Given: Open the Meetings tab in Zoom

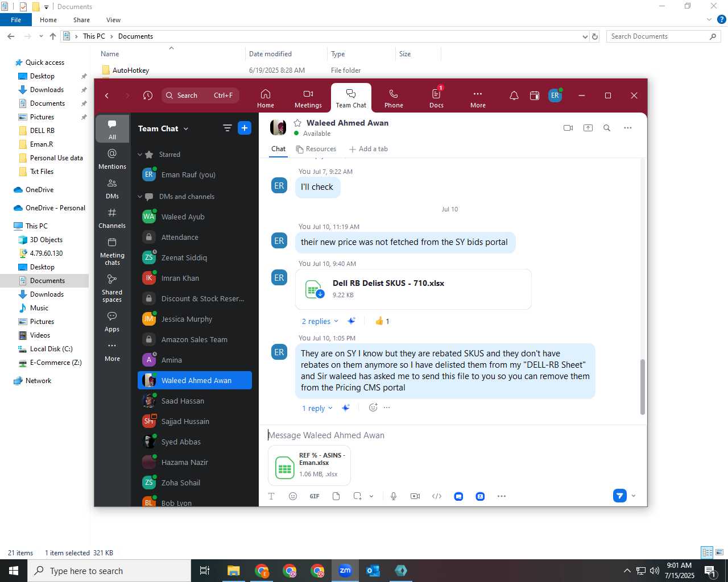Looking at the screenshot, I should click(308, 98).
